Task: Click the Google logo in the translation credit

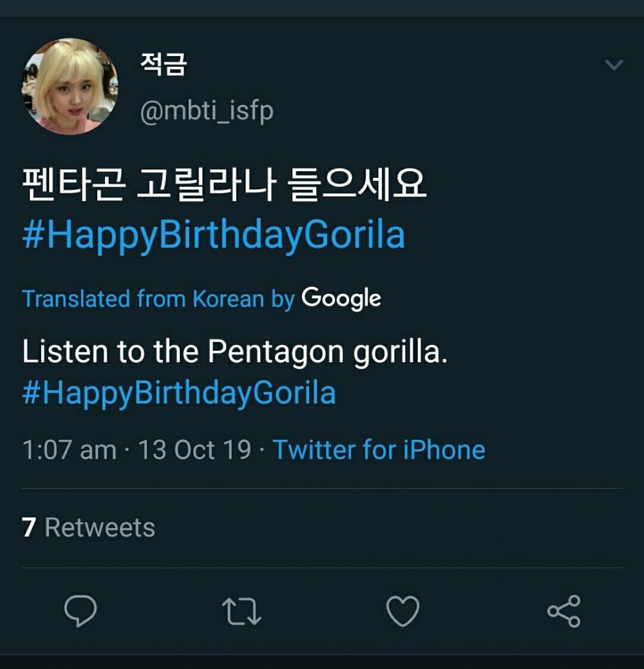Action: coord(341,298)
